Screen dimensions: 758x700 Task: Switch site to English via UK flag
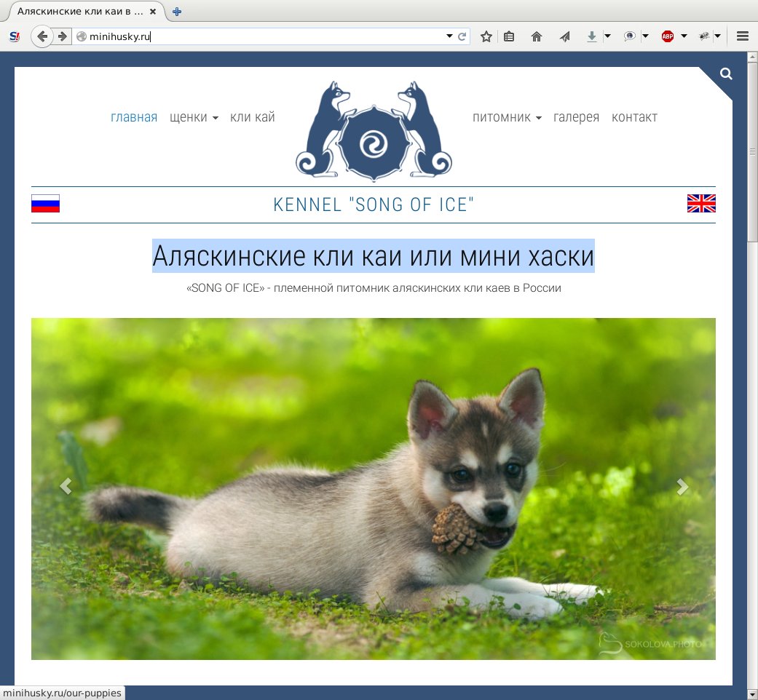click(x=701, y=204)
